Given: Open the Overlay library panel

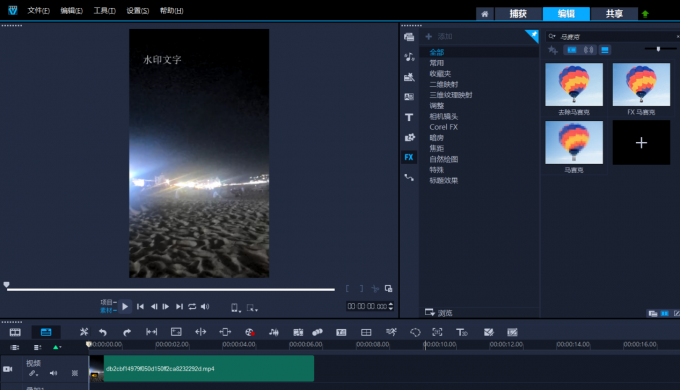Looking at the screenshot, I should (x=409, y=97).
